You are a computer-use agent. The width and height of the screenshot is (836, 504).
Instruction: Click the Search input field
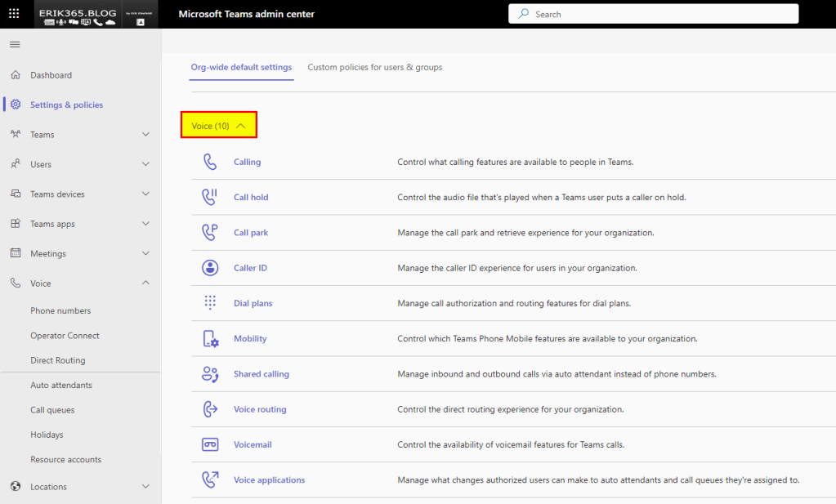(653, 14)
